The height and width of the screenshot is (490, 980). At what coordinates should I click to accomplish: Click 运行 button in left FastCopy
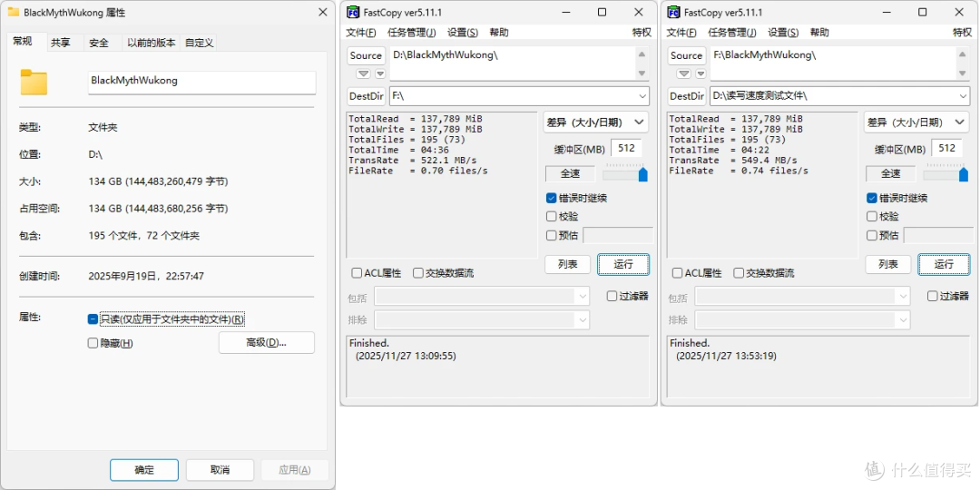click(623, 264)
